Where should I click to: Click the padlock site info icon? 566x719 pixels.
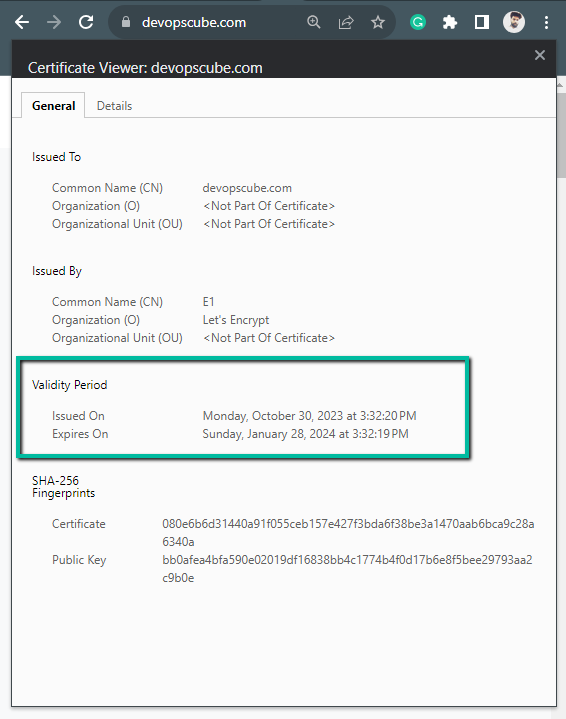[126, 22]
